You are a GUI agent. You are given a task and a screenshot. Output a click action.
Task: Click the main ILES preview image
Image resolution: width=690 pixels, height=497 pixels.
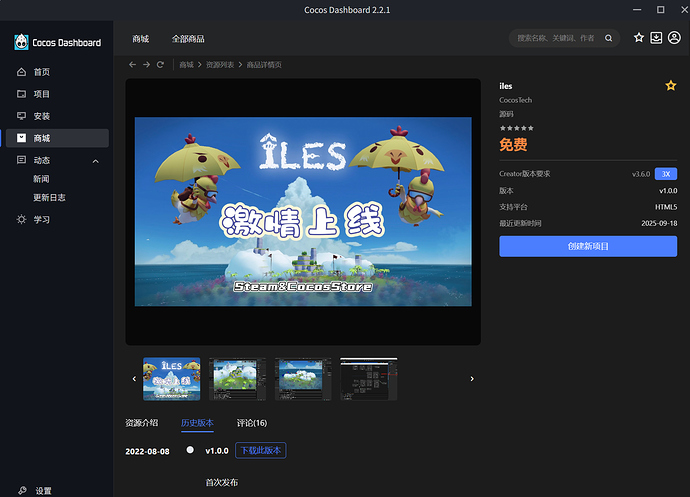pyautogui.click(x=303, y=212)
